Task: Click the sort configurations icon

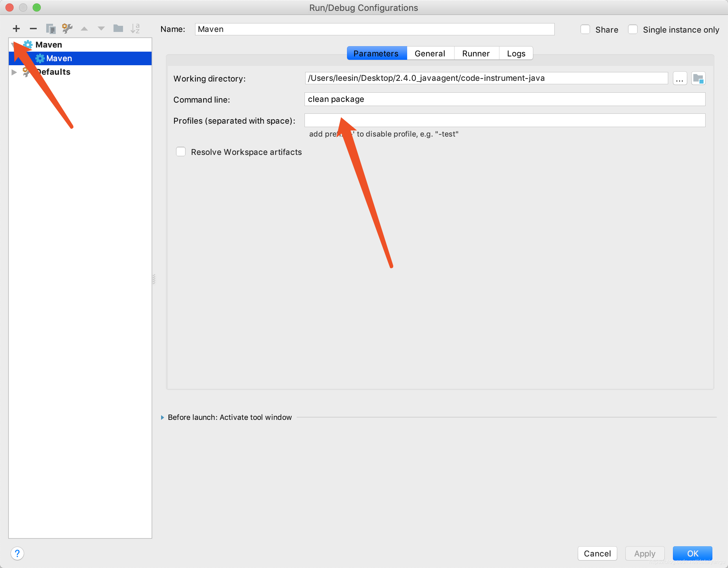Action: pos(135,28)
